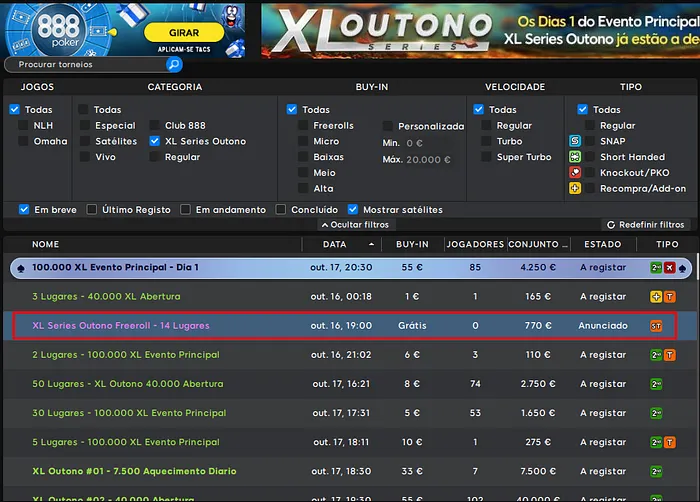
Task: Click the XL Outono Series banner
Action: click(x=480, y=30)
